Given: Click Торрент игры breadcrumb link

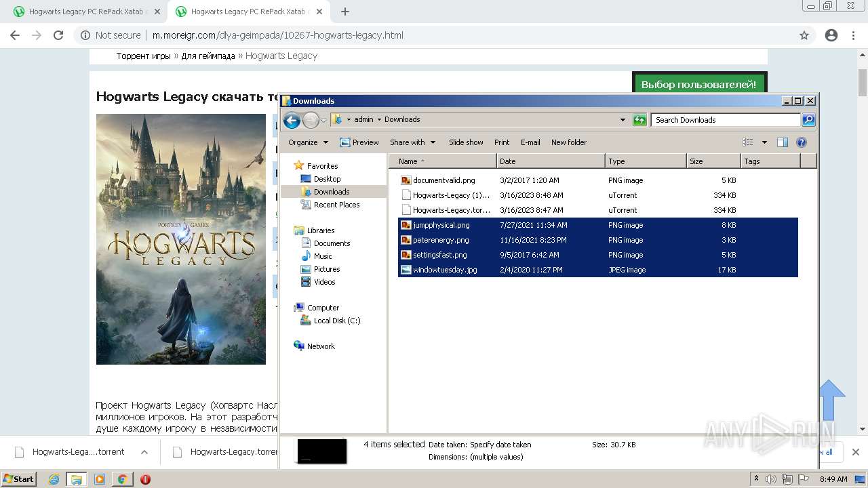Looking at the screenshot, I should coord(143,56).
